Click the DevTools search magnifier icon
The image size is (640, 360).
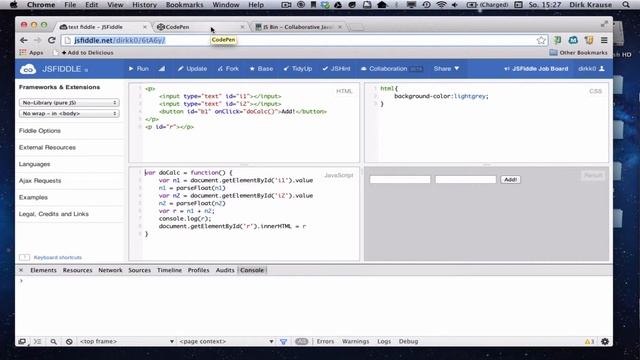pos(53,341)
